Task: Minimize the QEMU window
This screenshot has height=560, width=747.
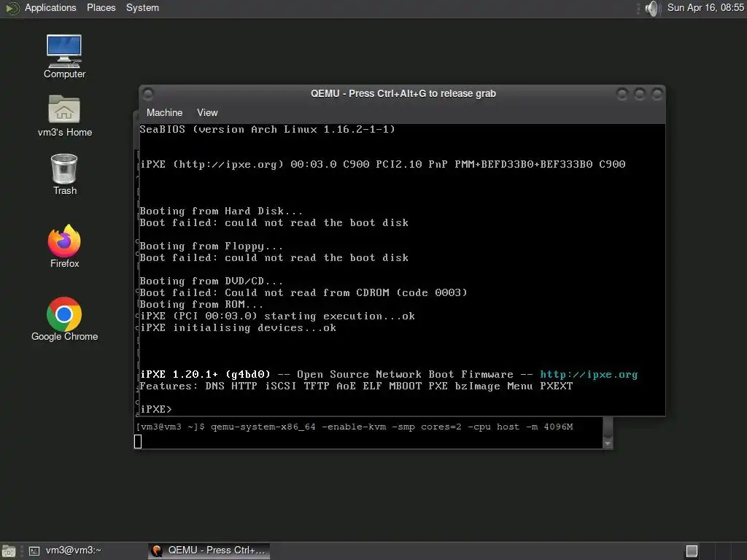Action: 622,94
